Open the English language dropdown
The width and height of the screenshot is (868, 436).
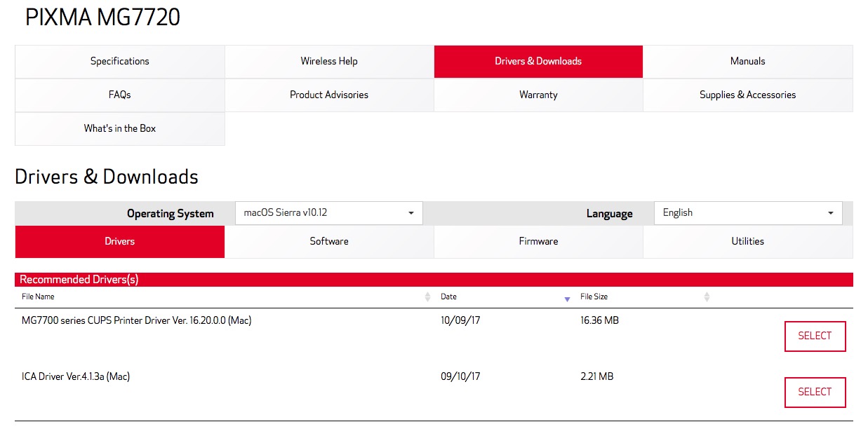point(747,213)
